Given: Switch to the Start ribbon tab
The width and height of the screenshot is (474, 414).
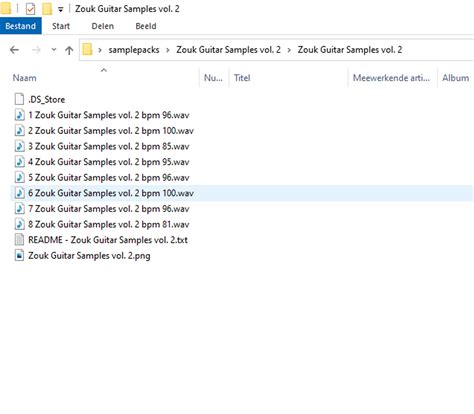Looking at the screenshot, I should pyautogui.click(x=61, y=26).
